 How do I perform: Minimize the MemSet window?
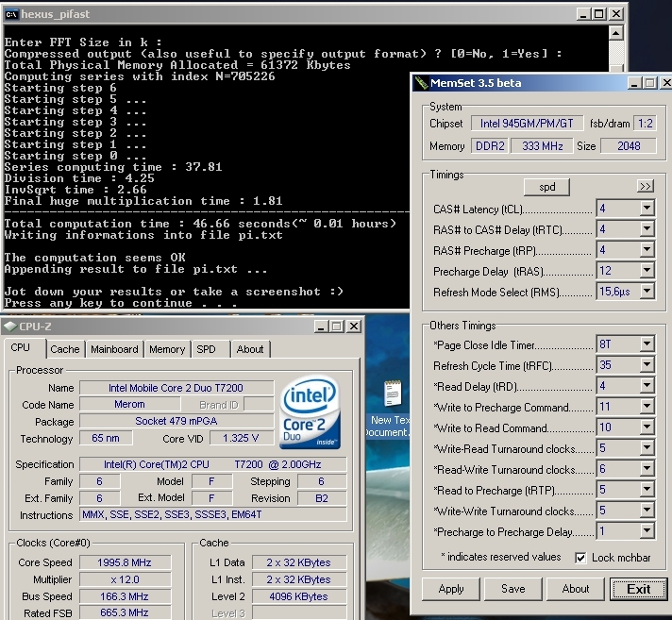(634, 83)
